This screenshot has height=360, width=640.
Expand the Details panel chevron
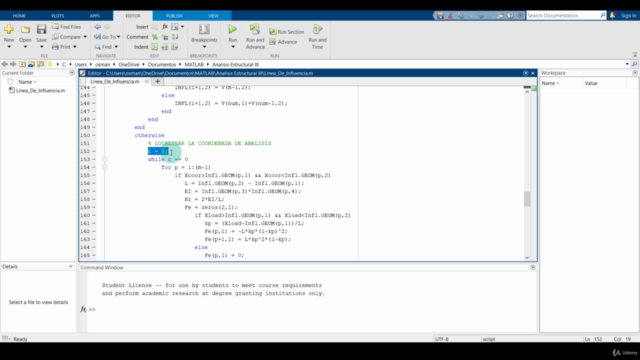(x=71, y=266)
